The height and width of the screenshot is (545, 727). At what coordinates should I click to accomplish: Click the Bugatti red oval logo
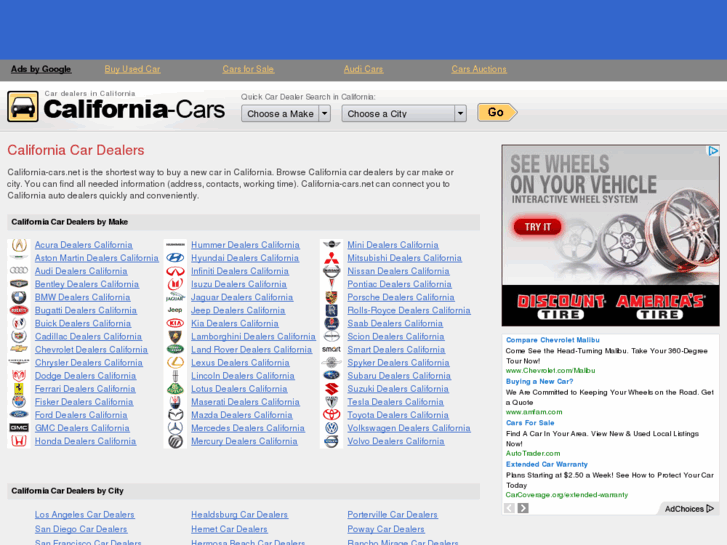click(19, 310)
